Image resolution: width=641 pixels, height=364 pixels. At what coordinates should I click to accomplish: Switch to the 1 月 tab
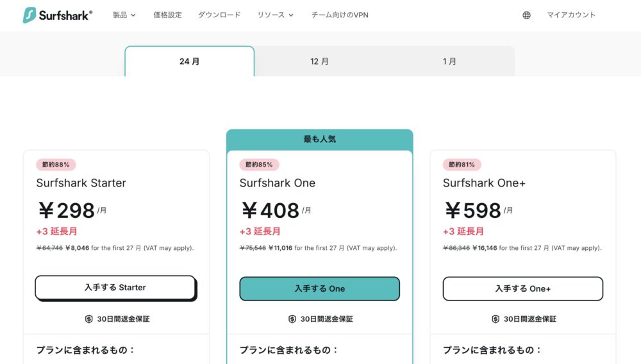coord(449,62)
